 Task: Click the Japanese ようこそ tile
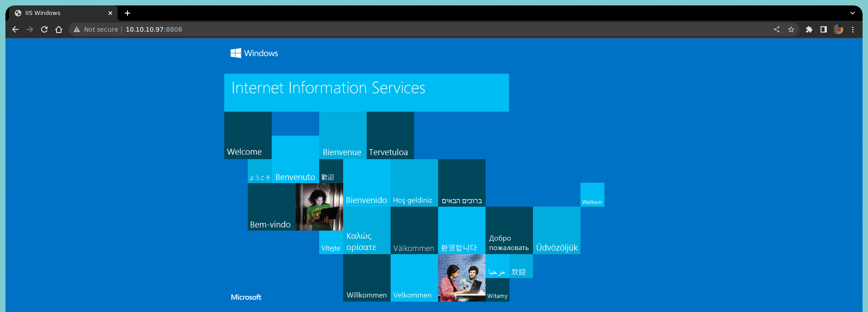point(259,171)
